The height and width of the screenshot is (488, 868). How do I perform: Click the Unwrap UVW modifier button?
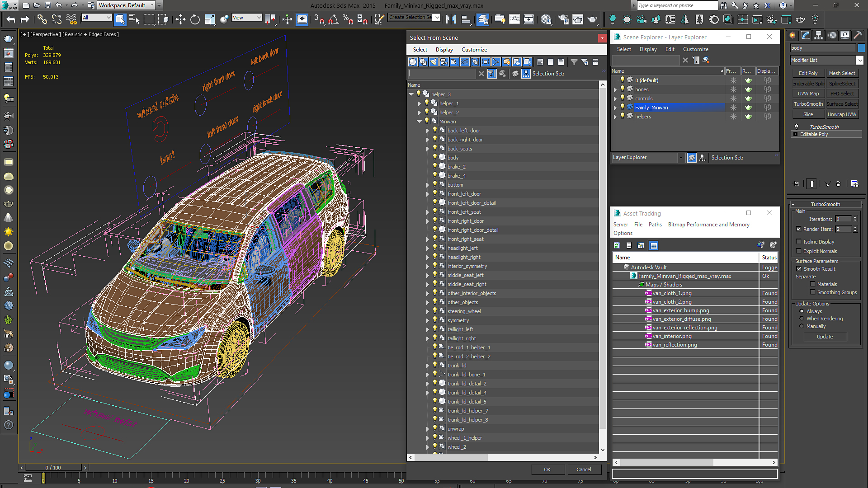pos(842,114)
